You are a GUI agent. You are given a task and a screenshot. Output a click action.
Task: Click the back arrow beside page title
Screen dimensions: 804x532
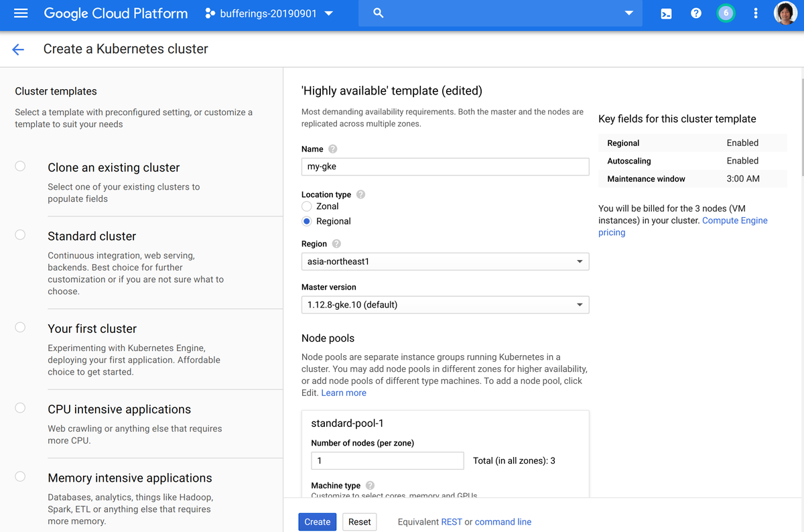tap(18, 49)
